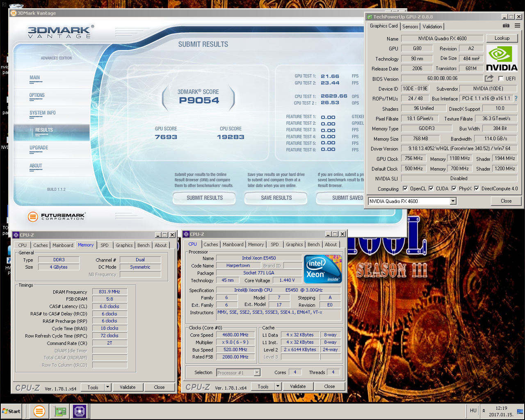The image size is (525, 420).
Task: Click the network tray icon
Action: tap(520, 411)
